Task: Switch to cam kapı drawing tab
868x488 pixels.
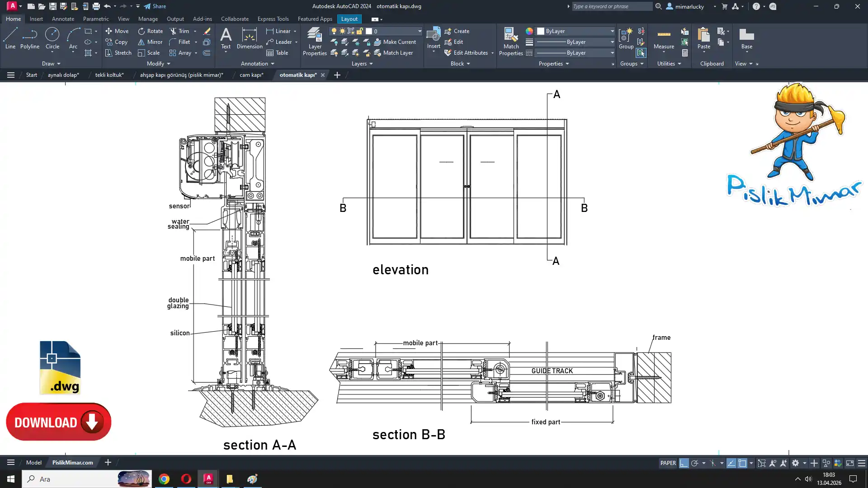Action: pyautogui.click(x=251, y=75)
